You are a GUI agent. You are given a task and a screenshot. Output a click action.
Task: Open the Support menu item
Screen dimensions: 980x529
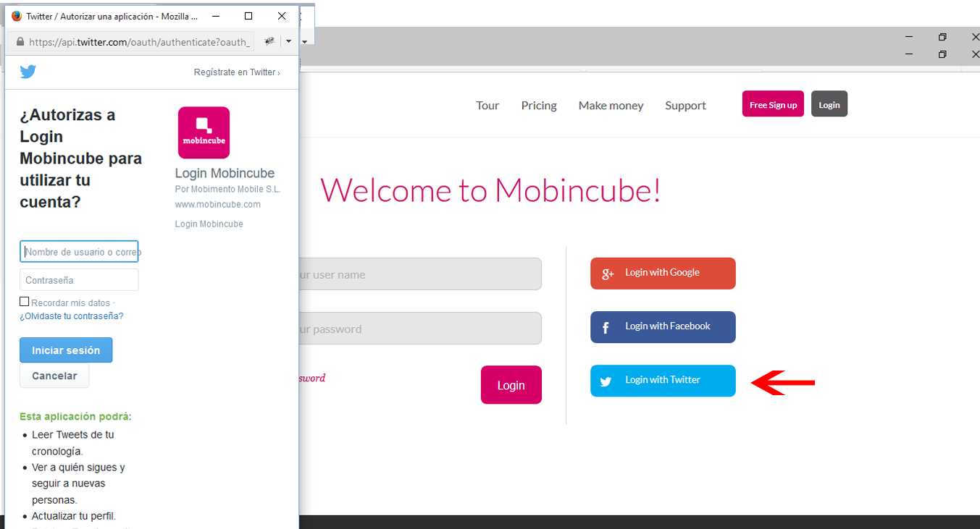point(685,106)
